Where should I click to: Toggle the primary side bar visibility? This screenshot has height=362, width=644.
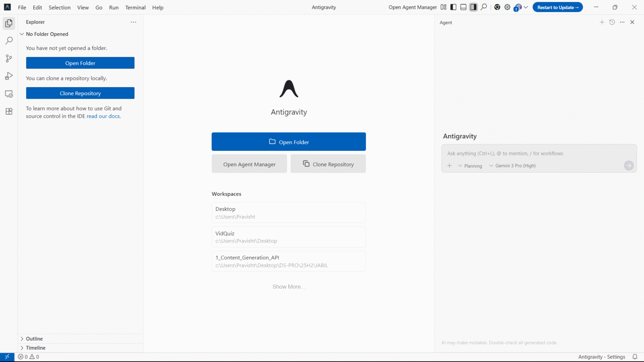[453, 7]
